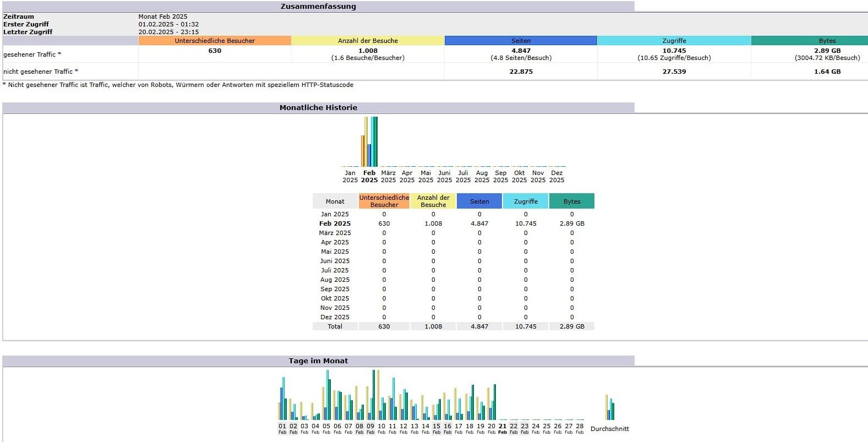Click the orange Unterschiedliche Besucher header in summary
Viewport: 868px width, 442px height.
215,41
